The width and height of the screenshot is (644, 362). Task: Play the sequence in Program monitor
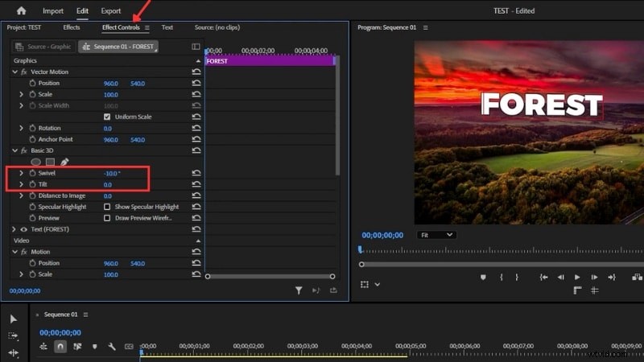tap(577, 278)
